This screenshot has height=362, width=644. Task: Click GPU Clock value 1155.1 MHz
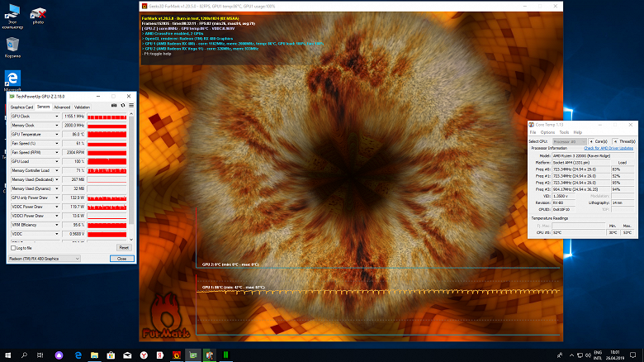(x=74, y=117)
